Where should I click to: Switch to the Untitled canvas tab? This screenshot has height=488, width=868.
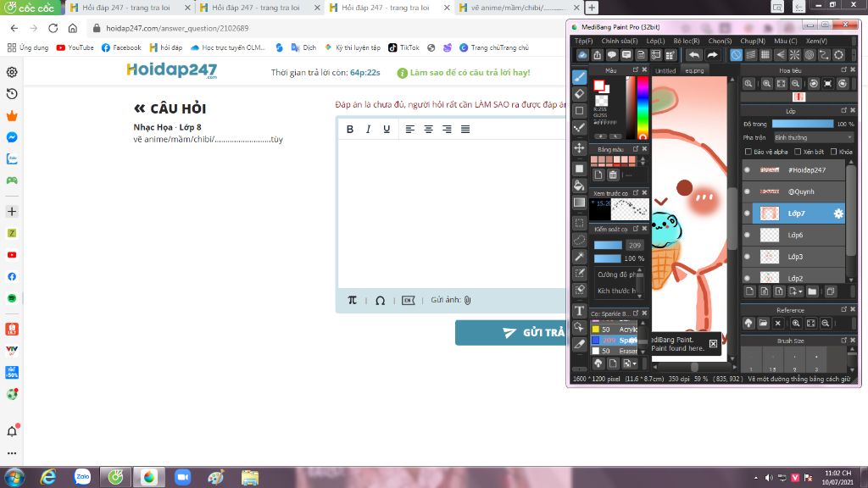pyautogui.click(x=665, y=71)
